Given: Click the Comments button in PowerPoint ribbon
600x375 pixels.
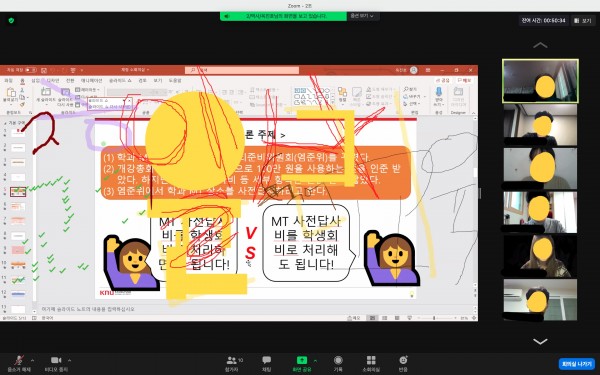Looking at the screenshot, I should [x=465, y=80].
